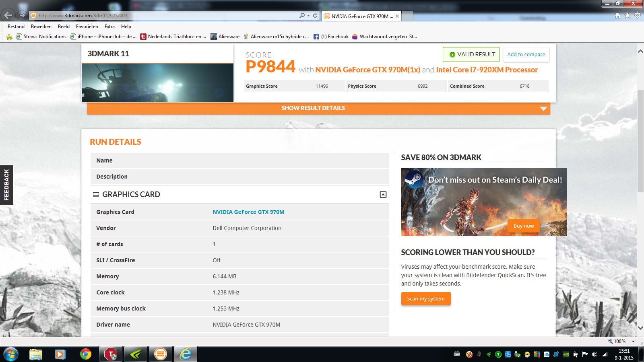The height and width of the screenshot is (362, 644).
Task: Open the Help menu
Action: pos(126,26)
